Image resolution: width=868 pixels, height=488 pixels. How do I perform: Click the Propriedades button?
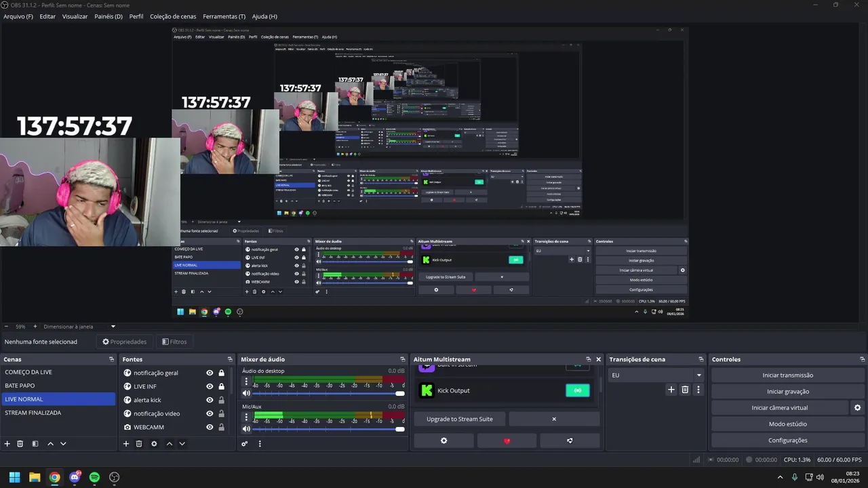coord(125,342)
